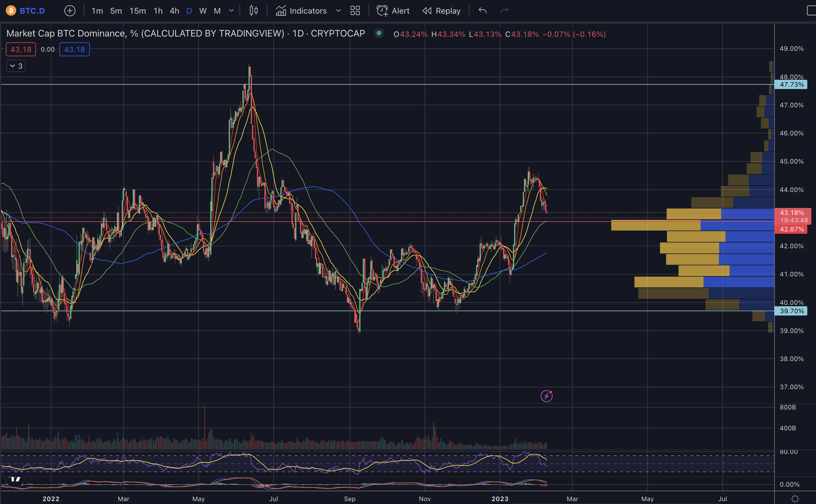Undo the last chart action

pyautogui.click(x=482, y=11)
